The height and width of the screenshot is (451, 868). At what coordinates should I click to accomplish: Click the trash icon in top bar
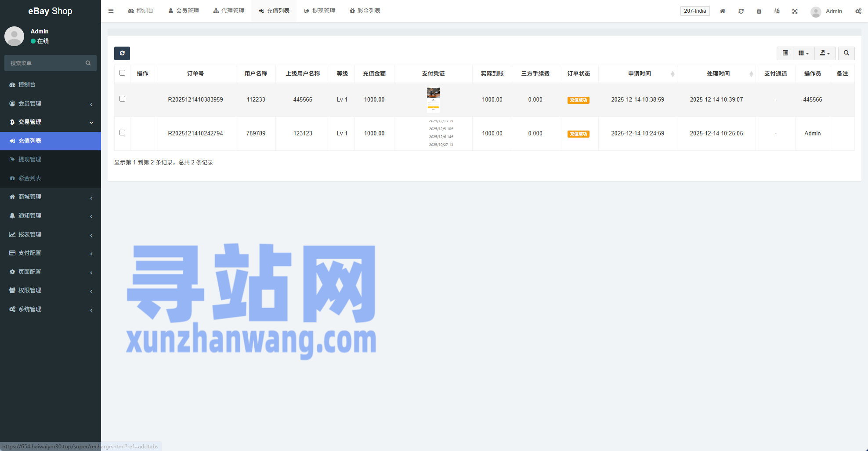coord(759,11)
